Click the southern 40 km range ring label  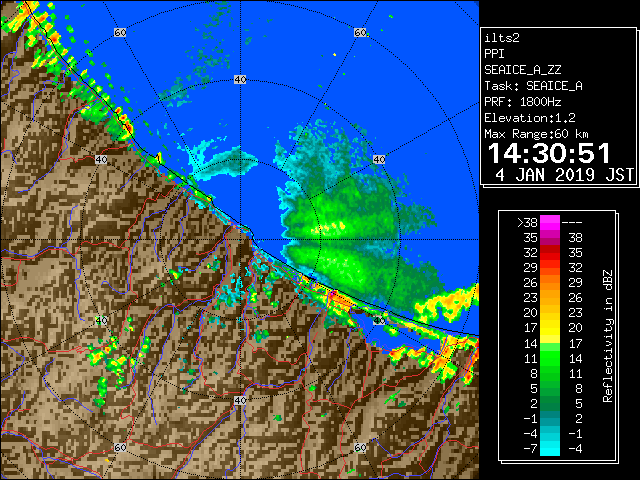coord(240,400)
